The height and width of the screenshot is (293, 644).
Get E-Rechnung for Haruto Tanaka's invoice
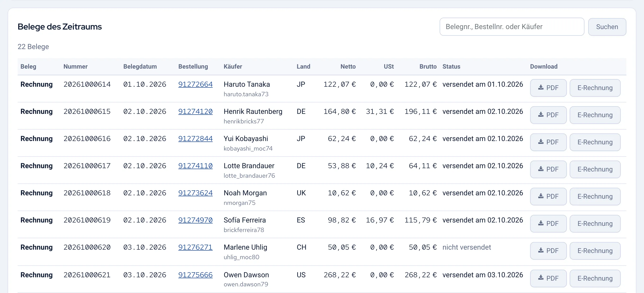pyautogui.click(x=595, y=88)
